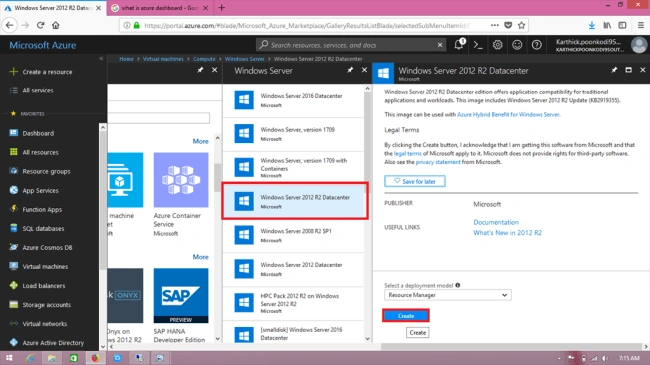The image size is (650, 365).
Task: Click the feedback smiley icon
Action: [517, 45]
